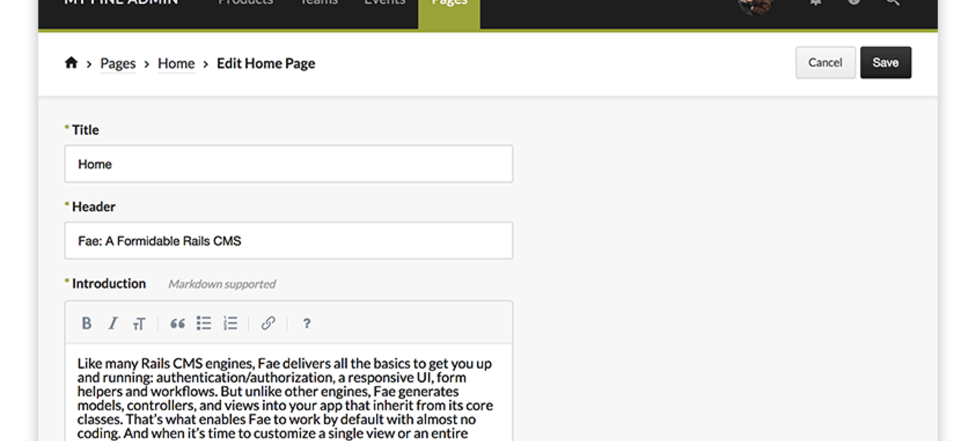The height and width of the screenshot is (441, 980).
Task: Insert a blockquote in the editor
Action: [177, 324]
